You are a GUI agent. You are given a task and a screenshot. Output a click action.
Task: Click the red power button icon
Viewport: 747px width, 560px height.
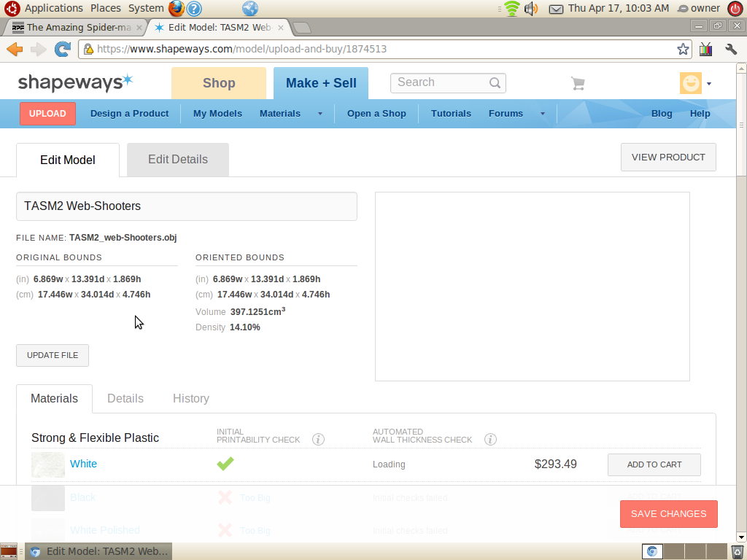pyautogui.click(x=735, y=8)
